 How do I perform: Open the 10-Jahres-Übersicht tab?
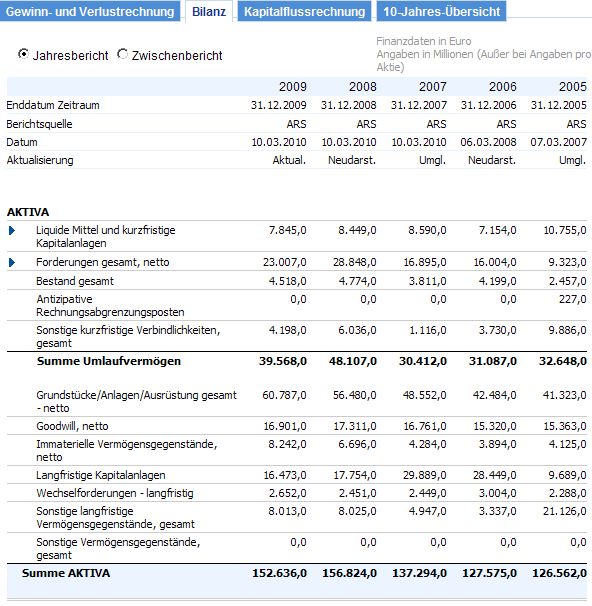tap(441, 11)
